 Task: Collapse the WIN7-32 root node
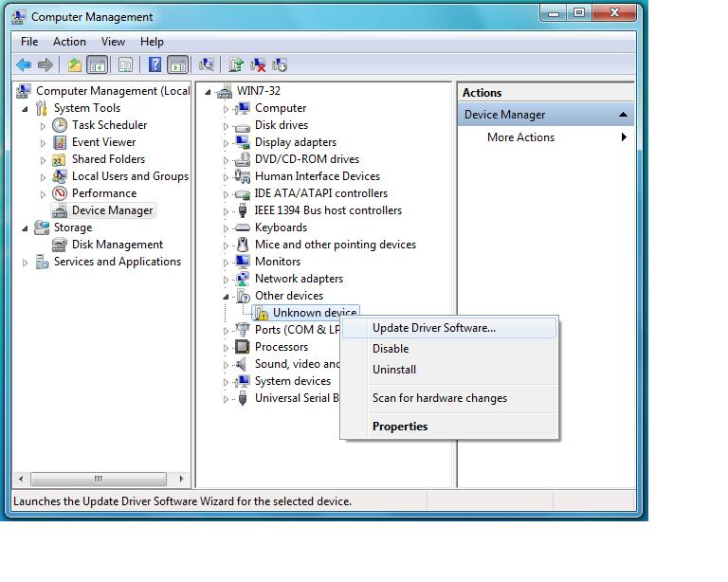[x=208, y=92]
